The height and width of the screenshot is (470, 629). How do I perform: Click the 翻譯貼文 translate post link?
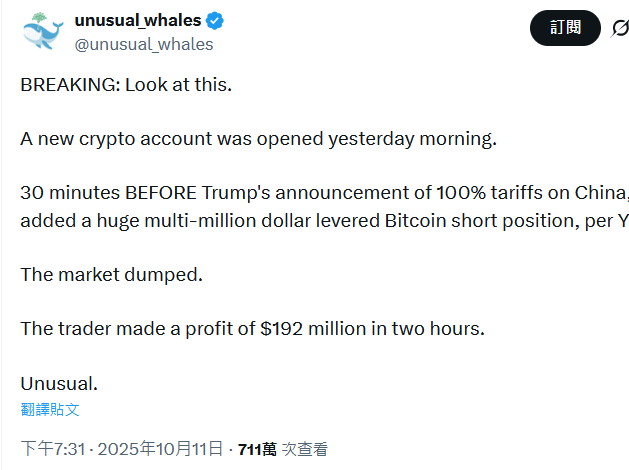coord(50,409)
